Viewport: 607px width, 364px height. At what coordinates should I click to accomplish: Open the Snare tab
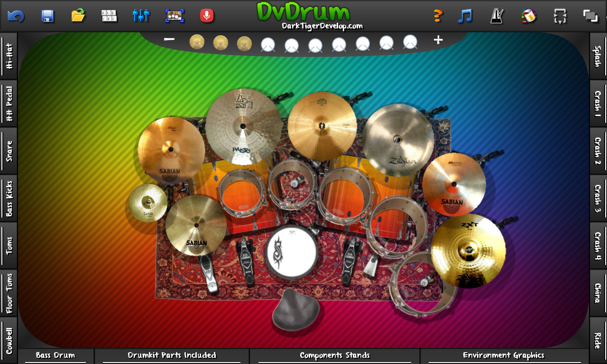(9, 151)
